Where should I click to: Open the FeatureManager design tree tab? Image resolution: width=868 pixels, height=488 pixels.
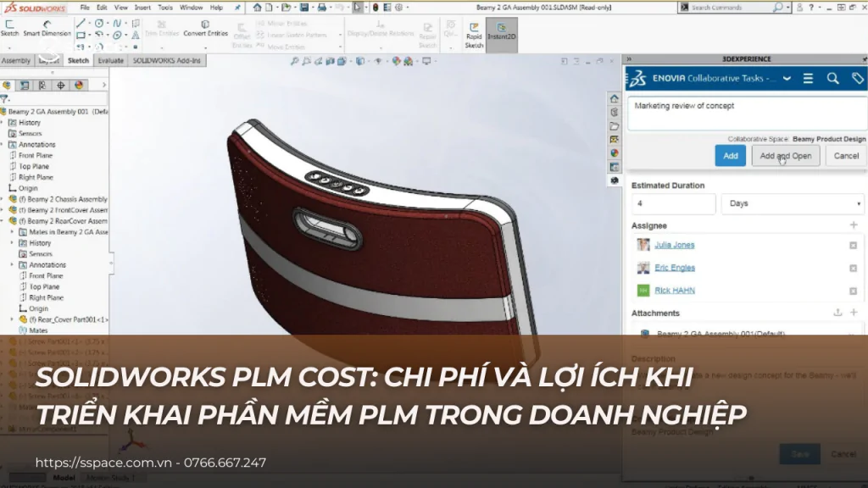pos(7,86)
